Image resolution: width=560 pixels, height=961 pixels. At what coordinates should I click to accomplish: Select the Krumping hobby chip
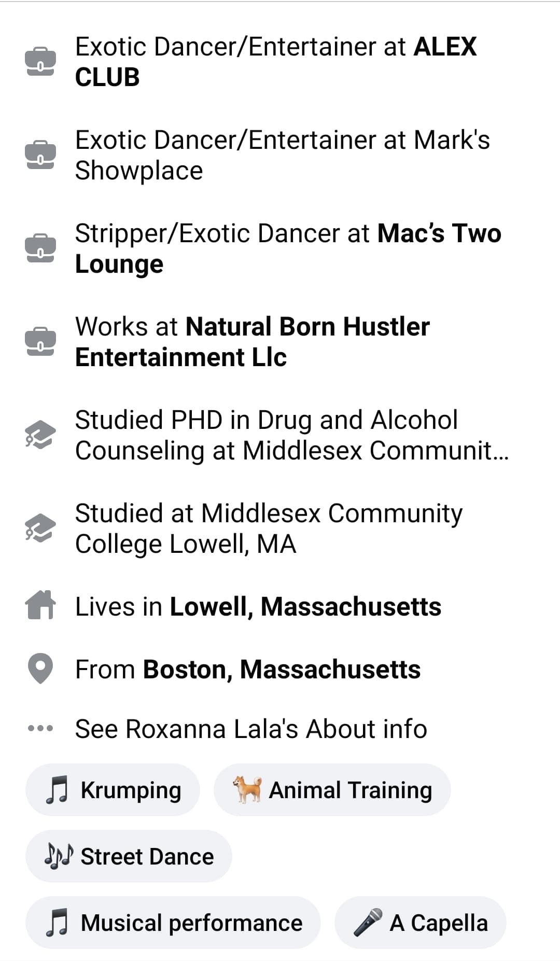tap(113, 790)
